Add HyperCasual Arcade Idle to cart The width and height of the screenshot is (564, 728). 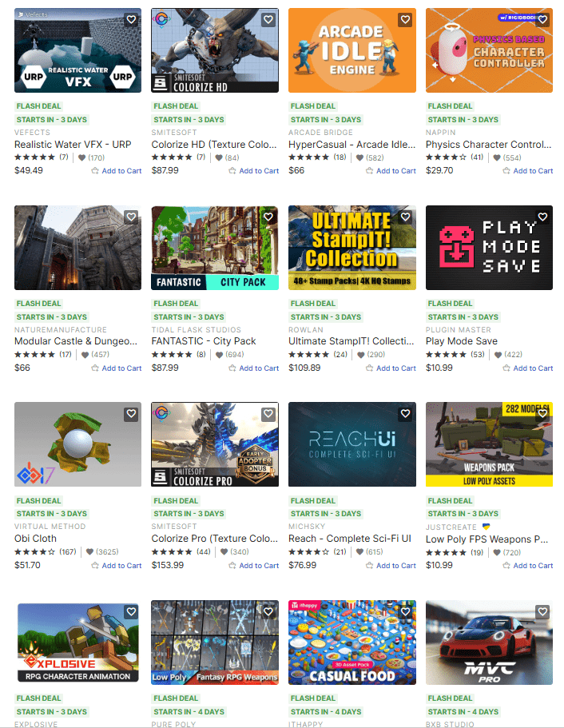click(391, 171)
